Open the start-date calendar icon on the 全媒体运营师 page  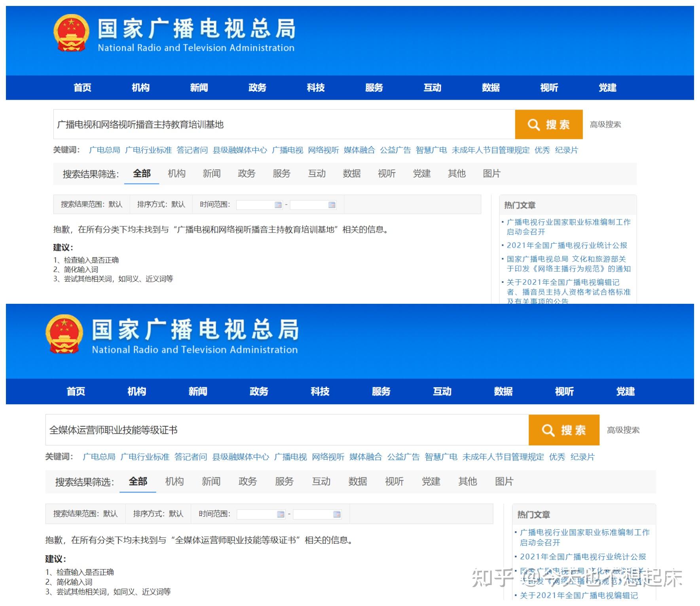coord(281,514)
